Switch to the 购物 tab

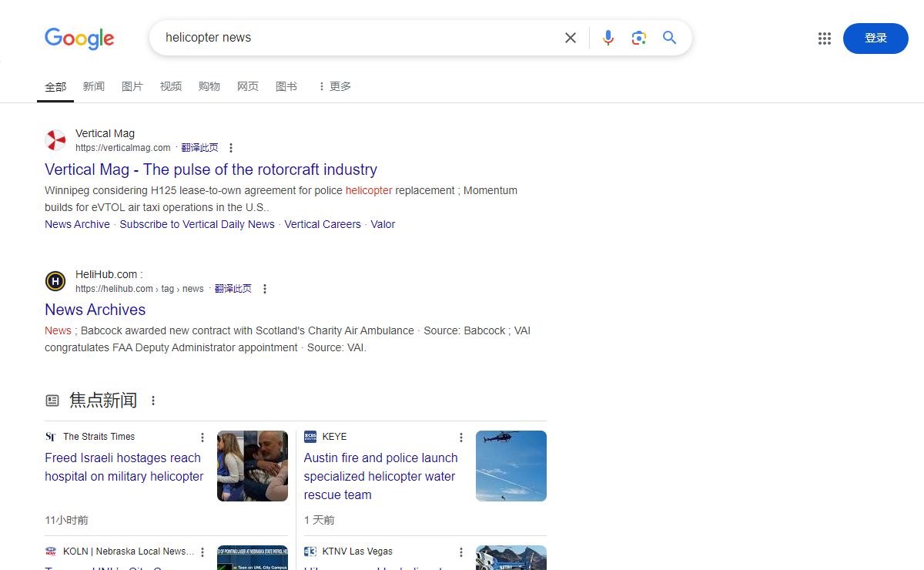click(x=209, y=86)
